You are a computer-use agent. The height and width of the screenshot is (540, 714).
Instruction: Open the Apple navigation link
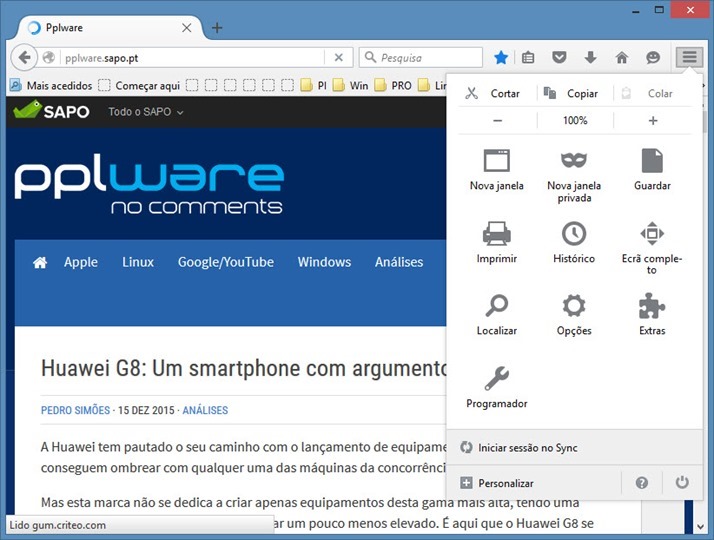81,262
